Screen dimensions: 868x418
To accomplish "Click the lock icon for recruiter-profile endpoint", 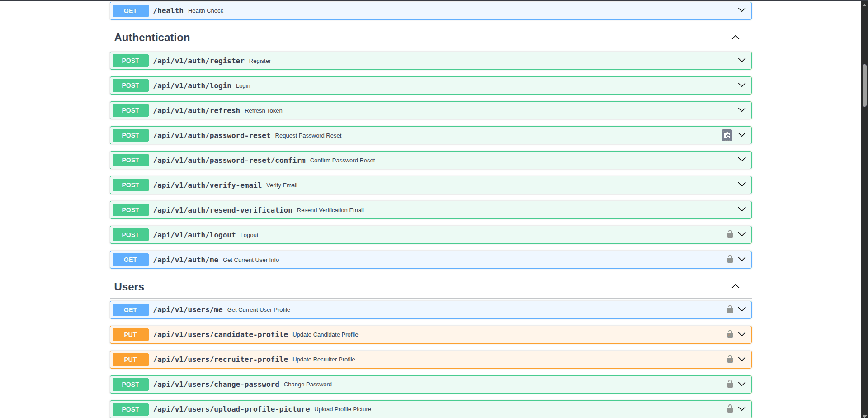I will pyautogui.click(x=730, y=359).
